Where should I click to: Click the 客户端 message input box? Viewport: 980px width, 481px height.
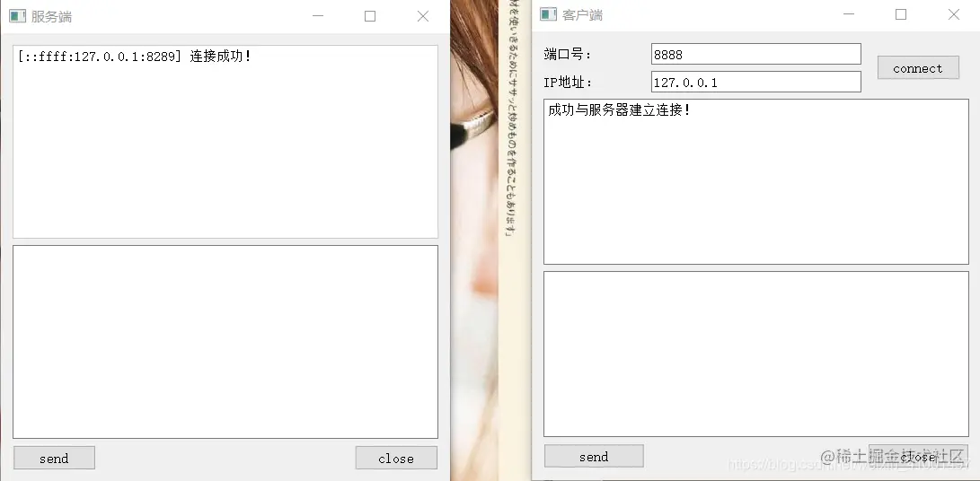(756, 354)
